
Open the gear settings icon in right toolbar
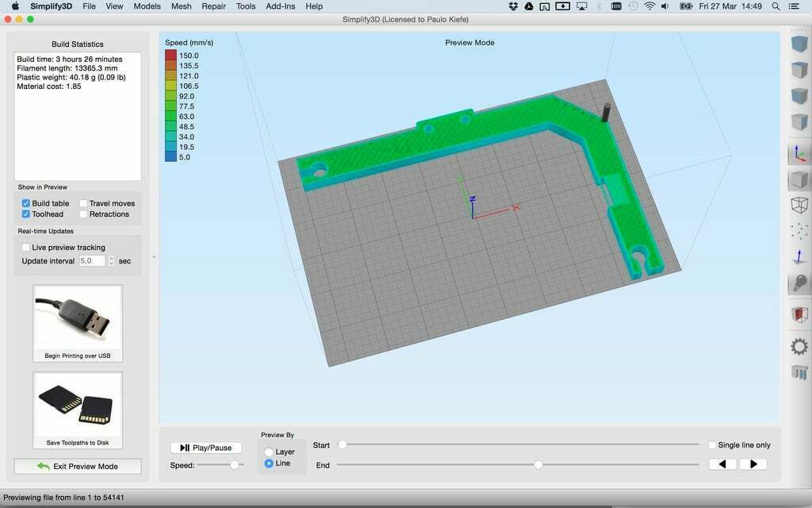[799, 346]
